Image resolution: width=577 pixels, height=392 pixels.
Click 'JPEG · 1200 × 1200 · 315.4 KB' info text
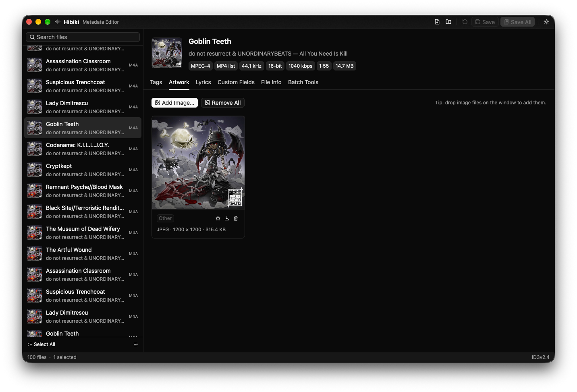click(191, 230)
